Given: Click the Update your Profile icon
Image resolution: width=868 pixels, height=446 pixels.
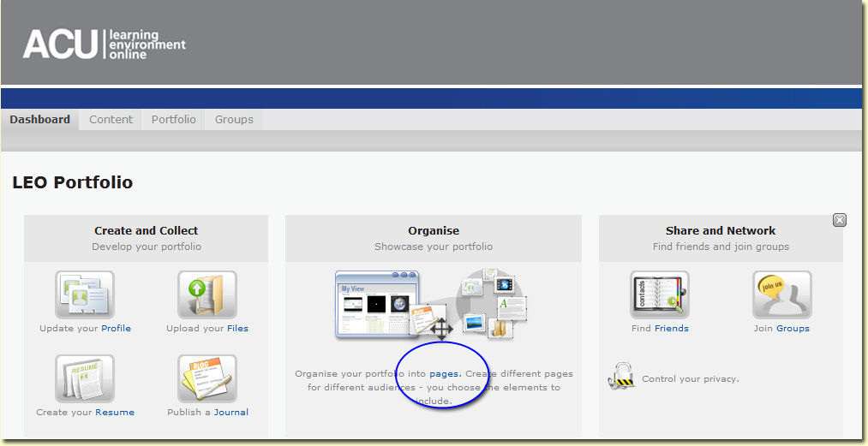Looking at the screenshot, I should 85,295.
